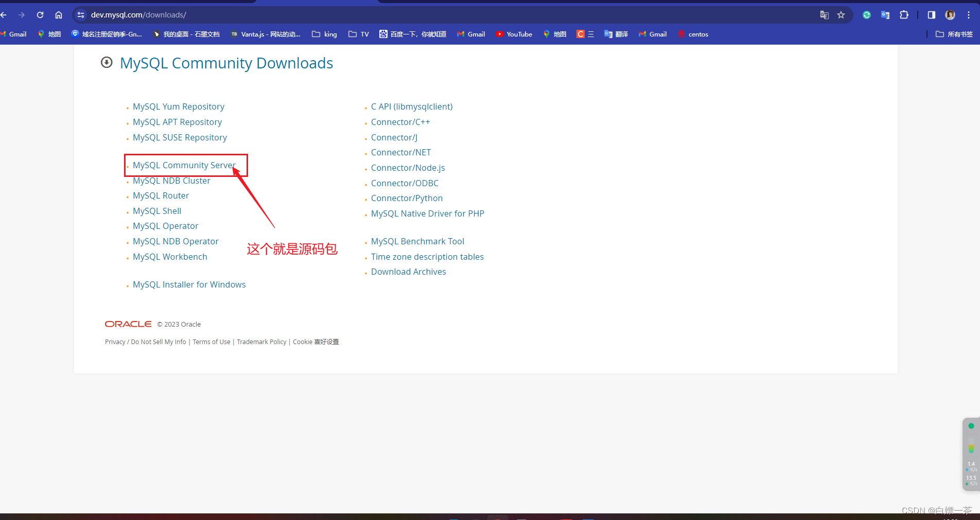This screenshot has height=520, width=980.
Task: Open the TV bookmarks folder
Action: pos(359,34)
